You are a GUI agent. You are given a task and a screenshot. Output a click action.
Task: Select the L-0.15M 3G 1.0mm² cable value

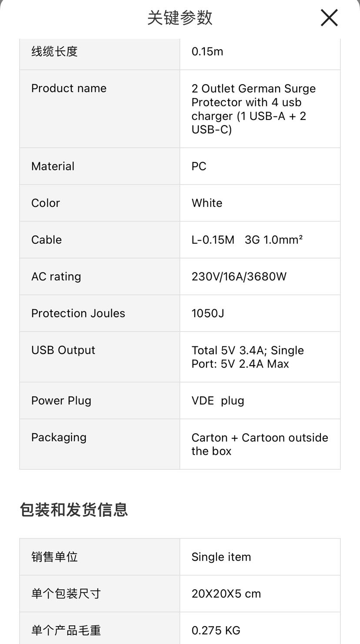[x=247, y=240]
